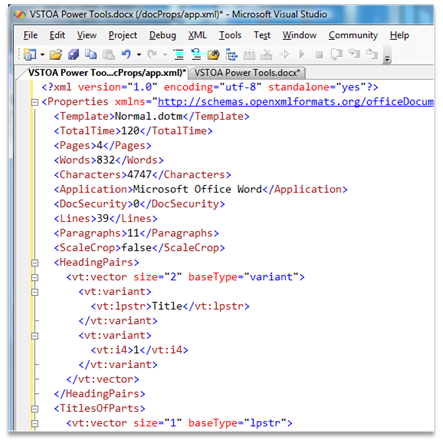Click the Step Out debug icon
The image size is (443, 444).
(x=372, y=54)
